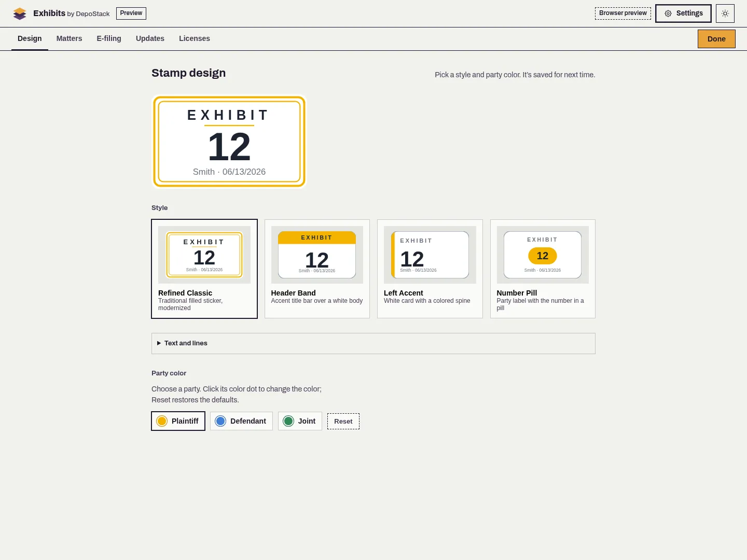
Task: Open the Updates tab
Action: click(x=150, y=39)
